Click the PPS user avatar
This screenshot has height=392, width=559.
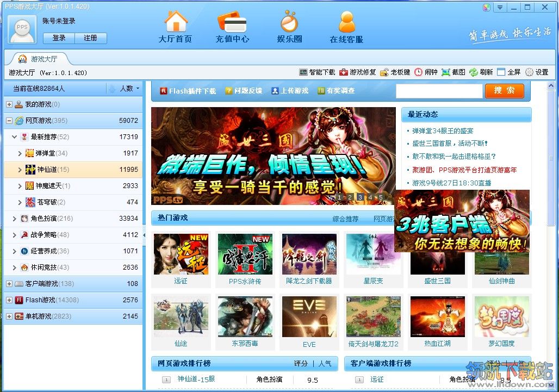pyautogui.click(x=22, y=29)
